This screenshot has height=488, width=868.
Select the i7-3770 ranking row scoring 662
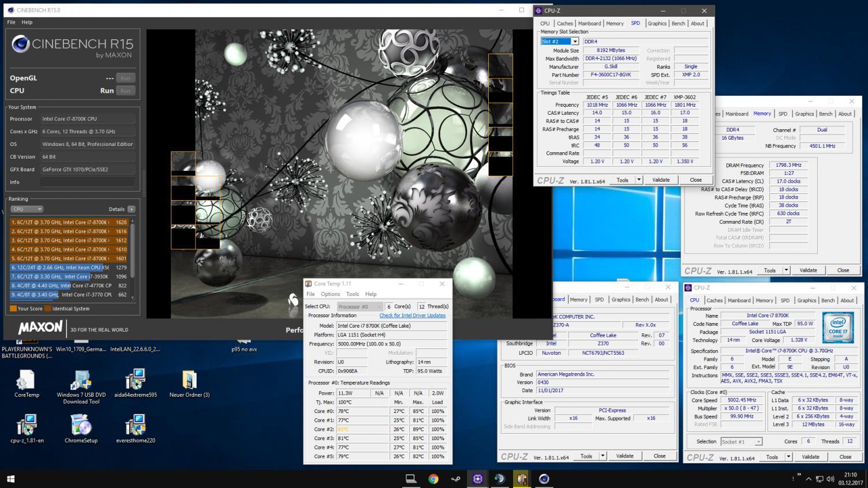pos(69,295)
